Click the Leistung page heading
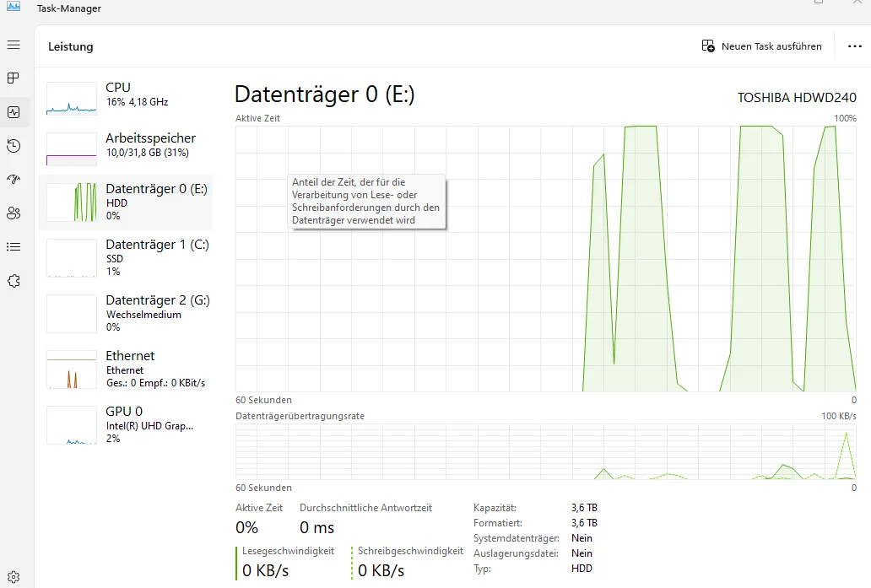The height and width of the screenshot is (588, 871). tap(71, 46)
